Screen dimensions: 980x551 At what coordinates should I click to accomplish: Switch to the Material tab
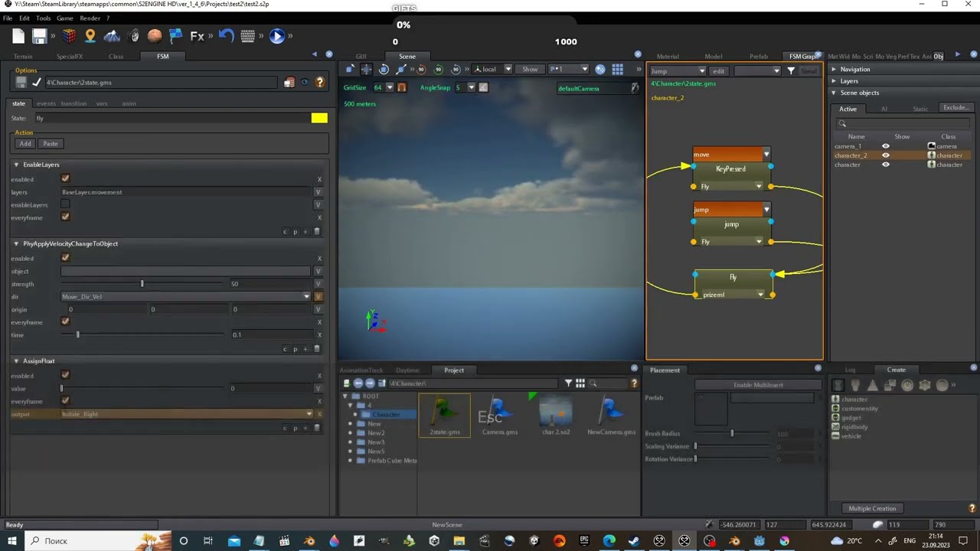668,57
